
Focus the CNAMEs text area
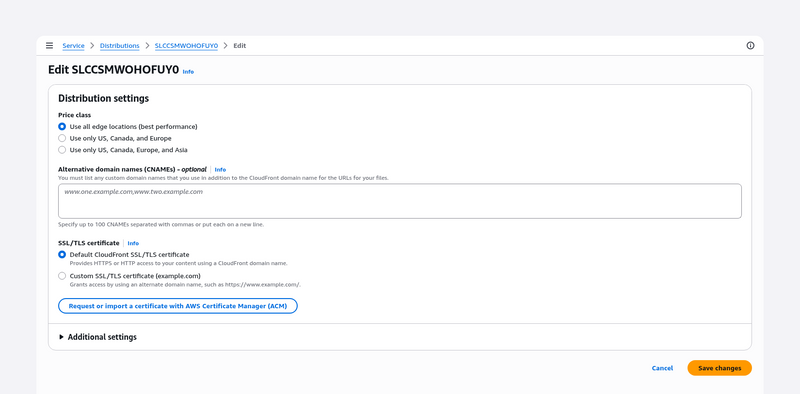click(399, 201)
